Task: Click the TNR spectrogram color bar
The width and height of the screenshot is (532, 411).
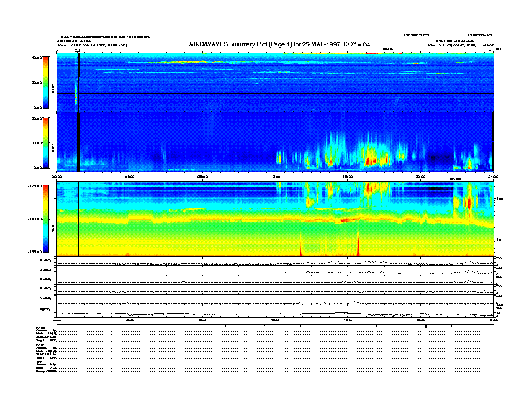Action: [46, 218]
